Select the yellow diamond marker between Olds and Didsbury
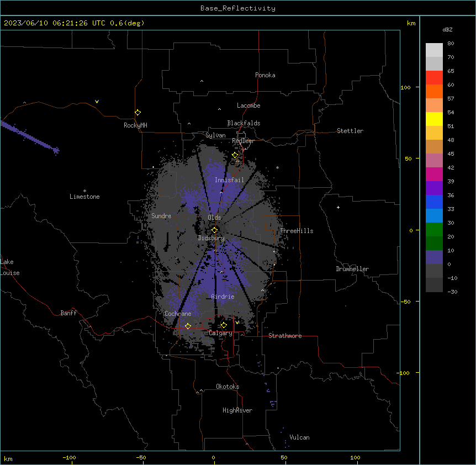The width and height of the screenshot is (476, 465). point(214,230)
